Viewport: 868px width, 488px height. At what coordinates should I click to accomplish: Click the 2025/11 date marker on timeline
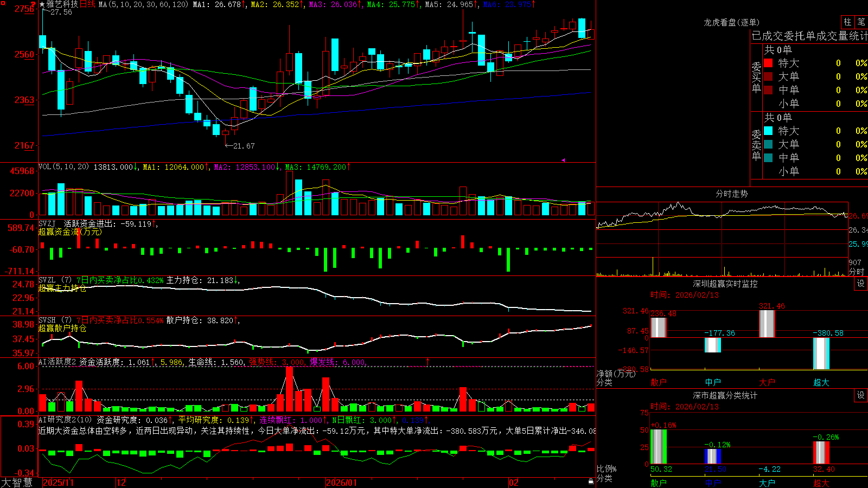(58, 483)
